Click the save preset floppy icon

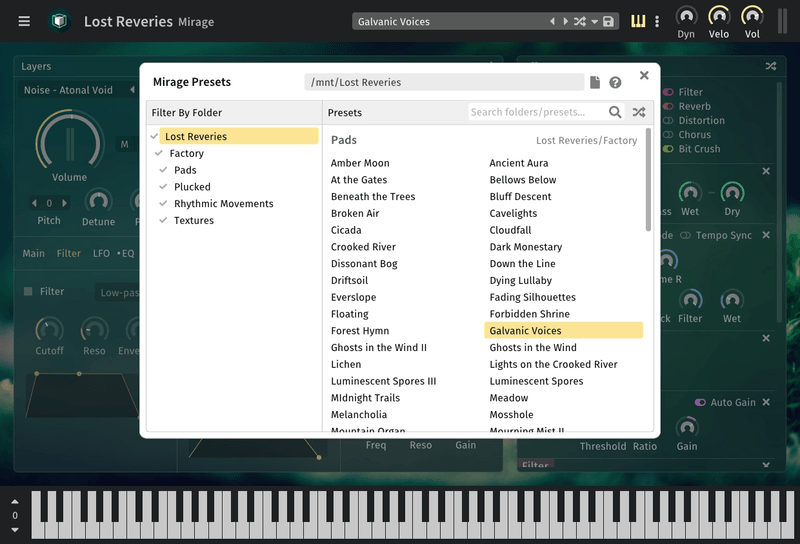pos(608,22)
